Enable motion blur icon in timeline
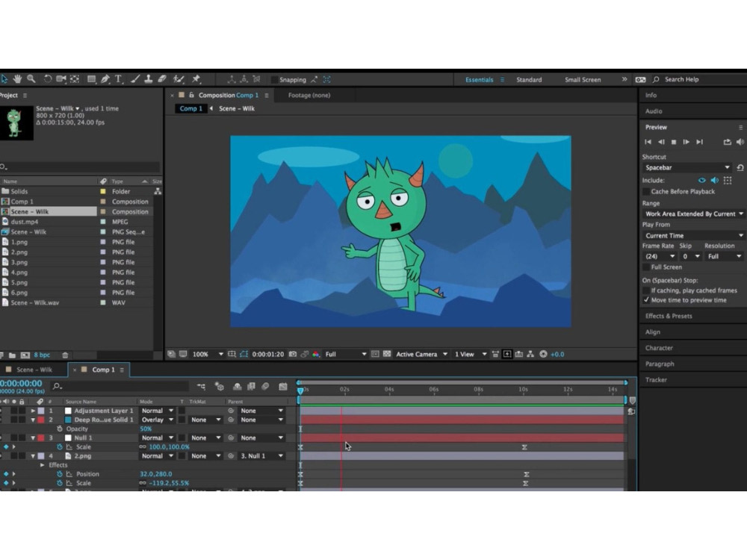747x560 pixels. pos(265,387)
